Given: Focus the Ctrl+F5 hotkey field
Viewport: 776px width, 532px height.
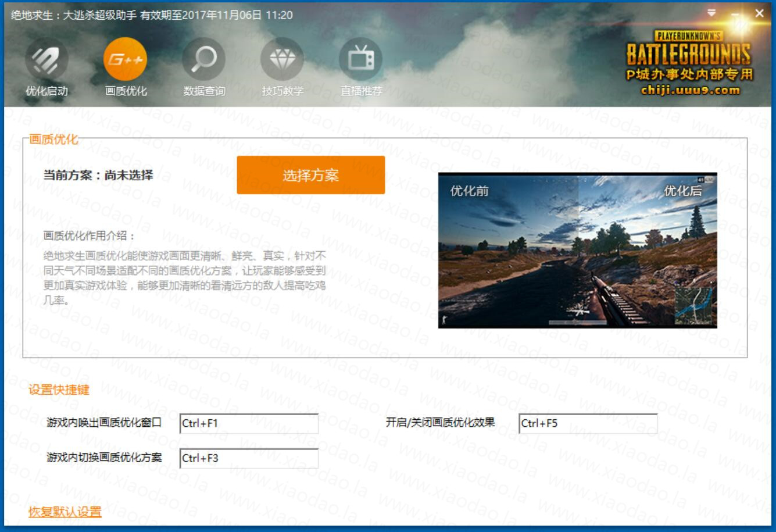Looking at the screenshot, I should pyautogui.click(x=588, y=423).
